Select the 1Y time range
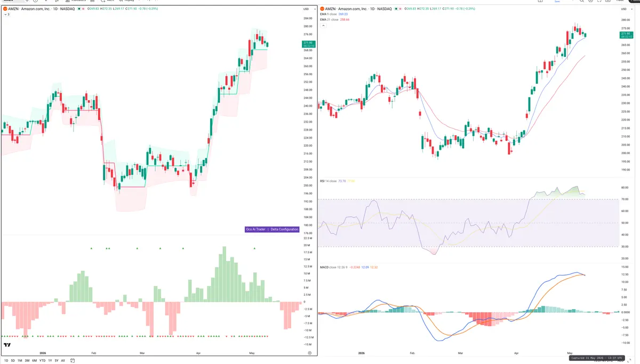 (50, 361)
